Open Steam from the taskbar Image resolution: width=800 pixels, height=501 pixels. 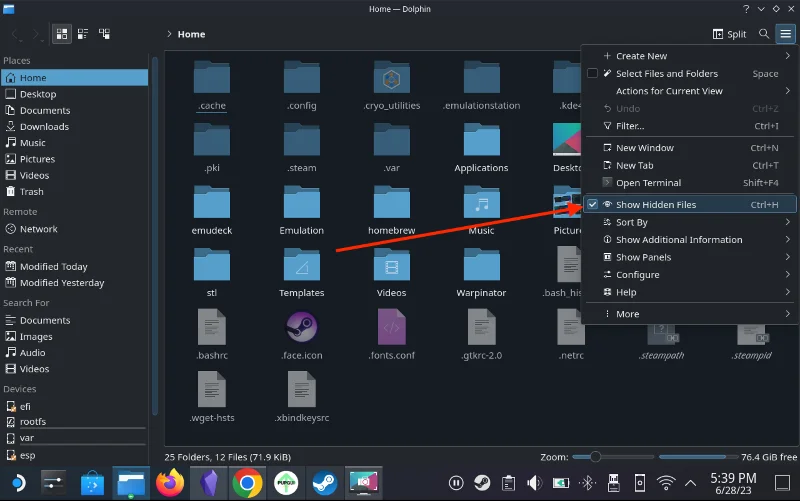click(324, 483)
